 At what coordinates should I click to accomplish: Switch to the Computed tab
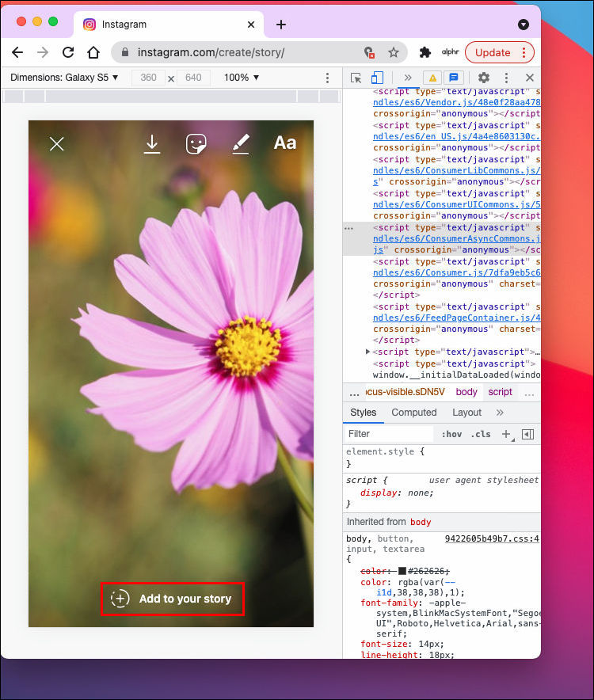click(413, 413)
